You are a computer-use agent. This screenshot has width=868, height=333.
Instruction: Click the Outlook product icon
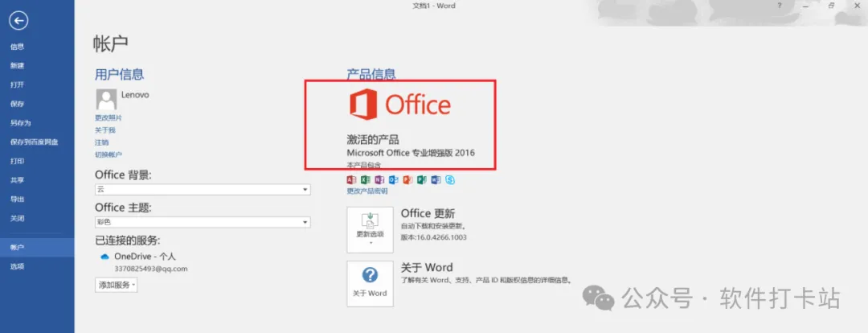click(x=394, y=179)
